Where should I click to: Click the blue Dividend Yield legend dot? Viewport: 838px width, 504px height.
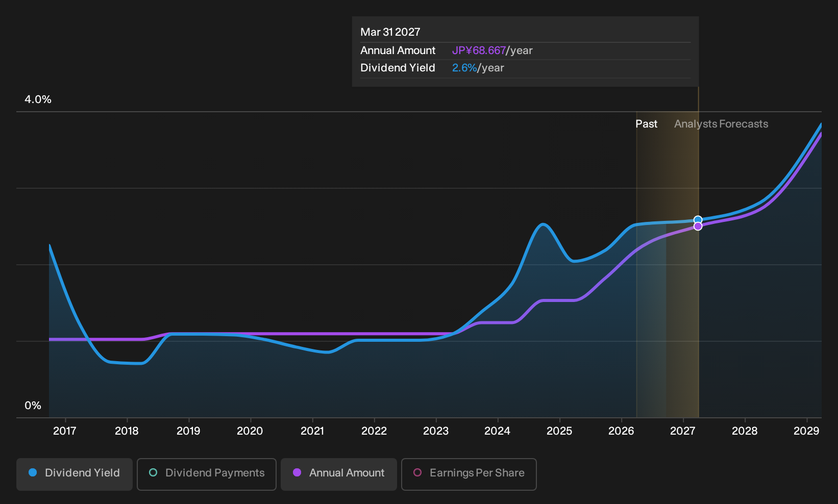tap(33, 472)
